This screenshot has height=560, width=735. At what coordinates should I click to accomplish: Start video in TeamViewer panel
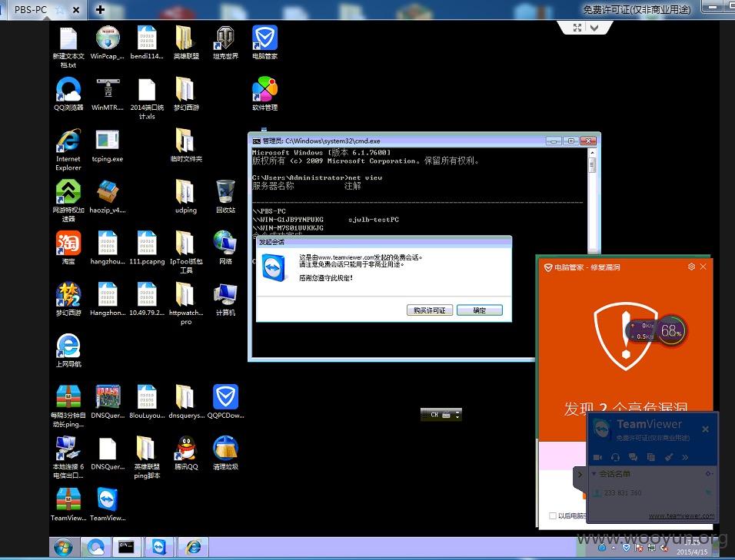pos(597,457)
